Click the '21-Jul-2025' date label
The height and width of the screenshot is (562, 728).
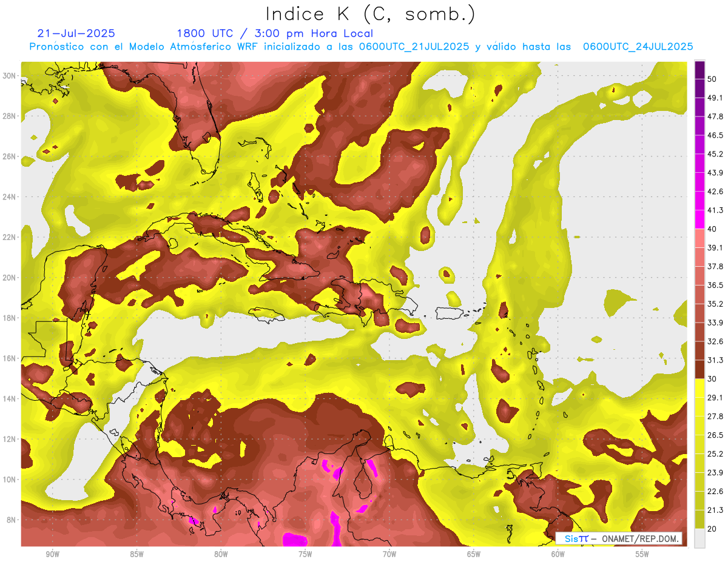tap(76, 33)
